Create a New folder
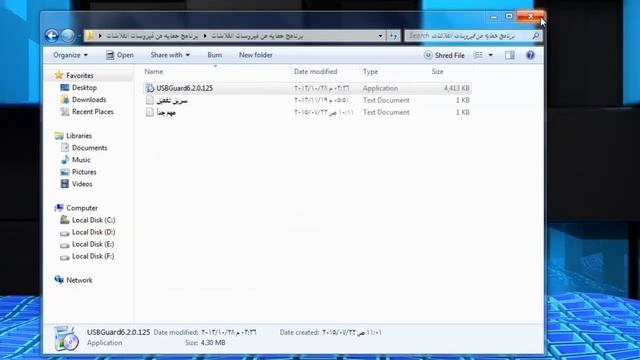This screenshot has height=360, width=640. coord(256,55)
